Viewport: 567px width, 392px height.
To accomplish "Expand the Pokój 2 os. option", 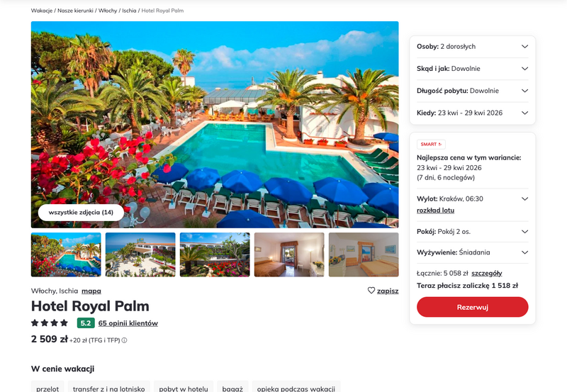I will pyautogui.click(x=472, y=232).
